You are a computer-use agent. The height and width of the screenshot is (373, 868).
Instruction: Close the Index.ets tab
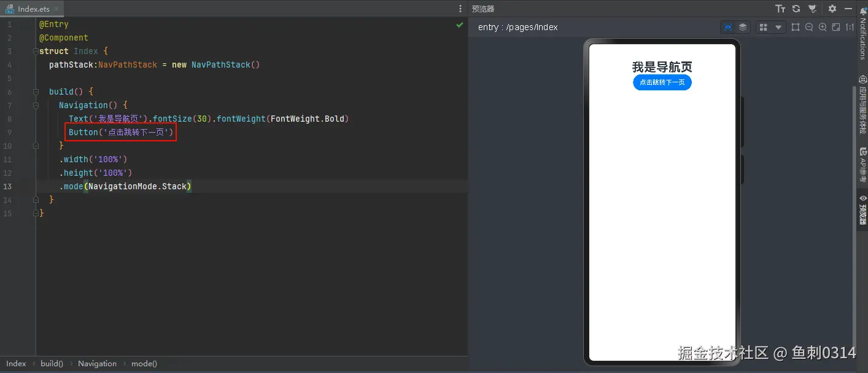56,9
